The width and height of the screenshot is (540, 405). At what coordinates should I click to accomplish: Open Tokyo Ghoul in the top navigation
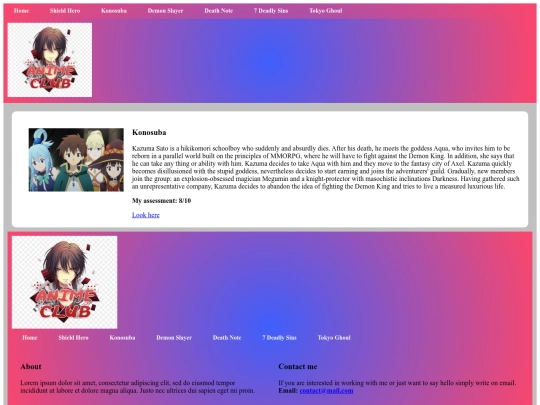(325, 11)
